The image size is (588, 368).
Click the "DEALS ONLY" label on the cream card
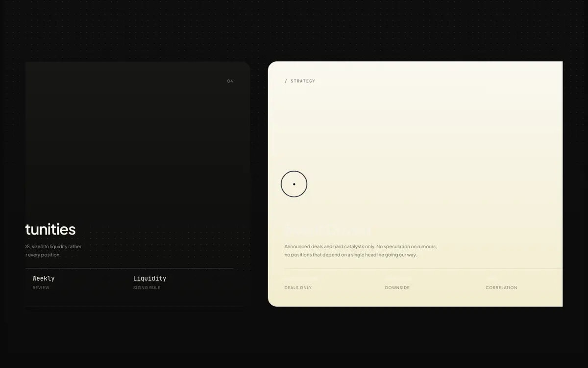coord(298,288)
